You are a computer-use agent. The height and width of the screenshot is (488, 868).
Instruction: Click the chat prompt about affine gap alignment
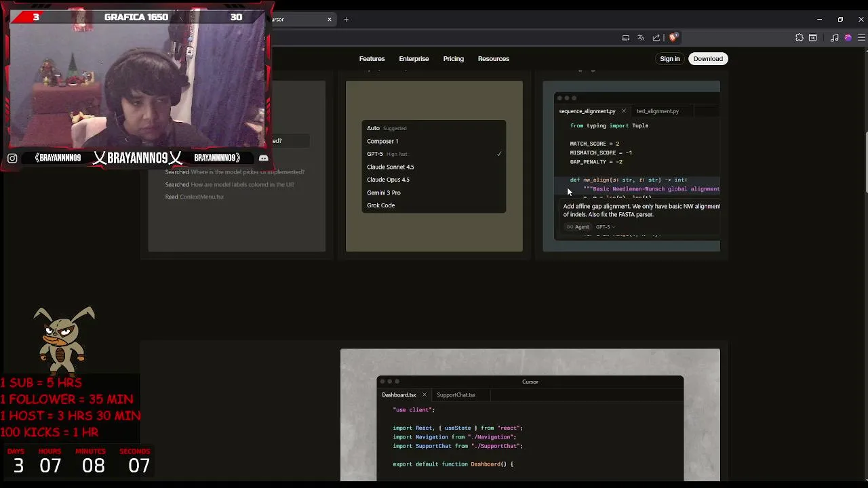(x=642, y=210)
